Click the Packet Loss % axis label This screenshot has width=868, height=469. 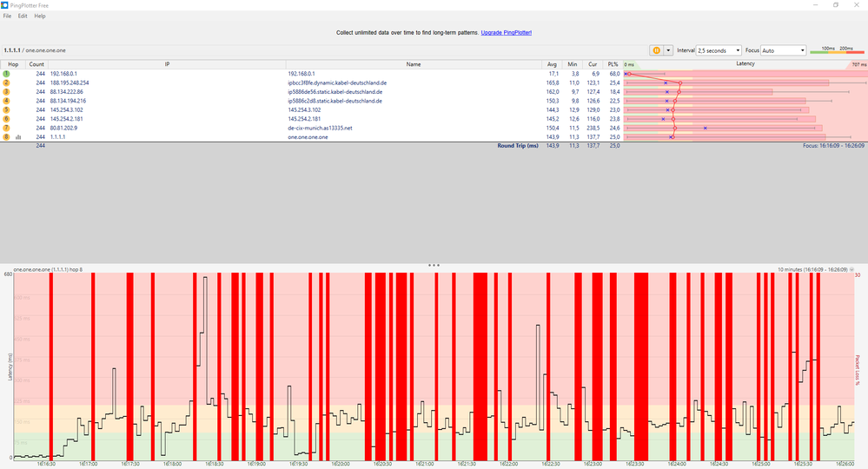tap(858, 370)
